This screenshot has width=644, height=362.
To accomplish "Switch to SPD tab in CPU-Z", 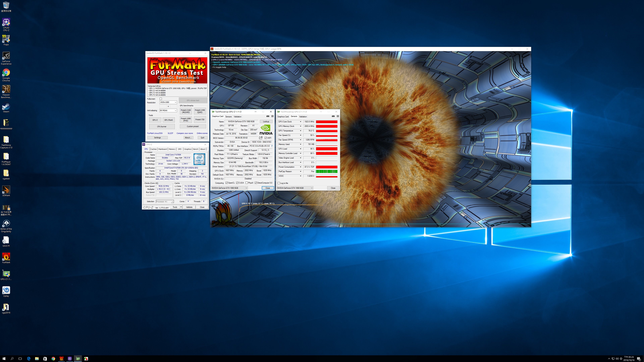I will 179,149.
